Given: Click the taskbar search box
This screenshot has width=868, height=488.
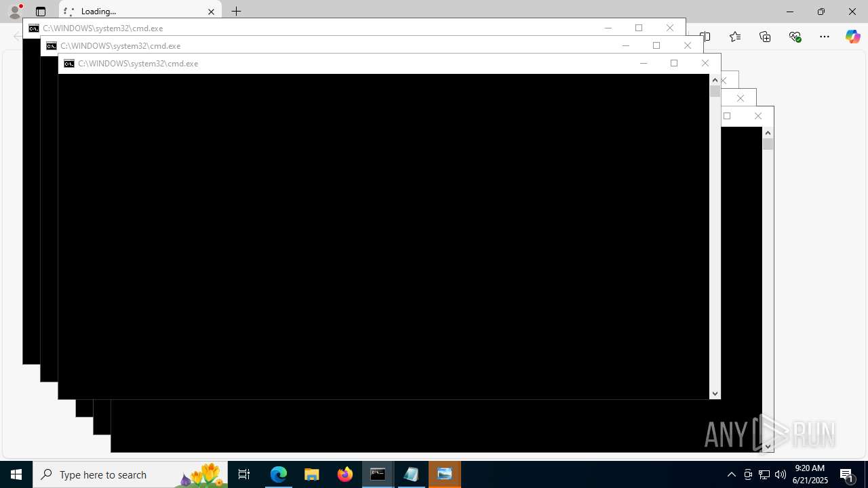Looking at the screenshot, I should tap(130, 474).
